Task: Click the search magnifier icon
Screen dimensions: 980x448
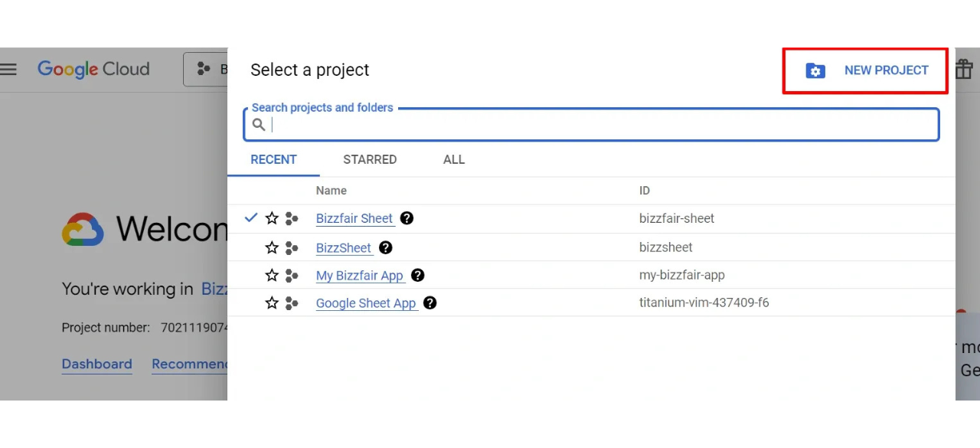Action: [x=259, y=125]
